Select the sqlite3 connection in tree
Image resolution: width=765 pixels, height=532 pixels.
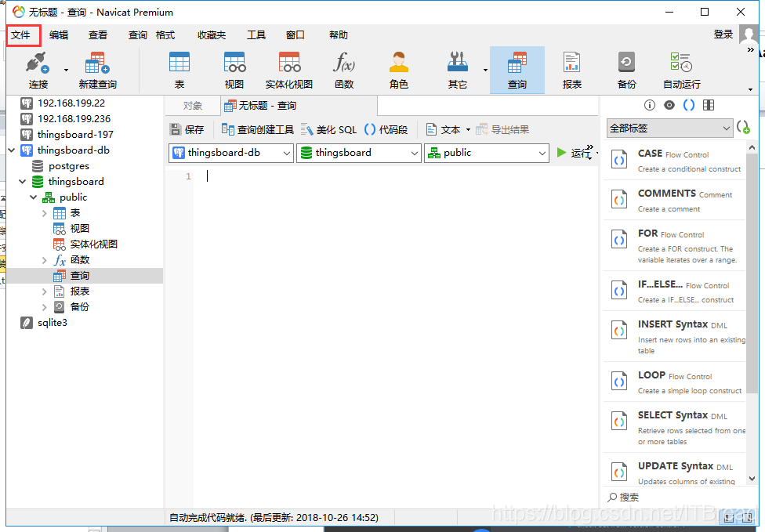click(x=53, y=322)
